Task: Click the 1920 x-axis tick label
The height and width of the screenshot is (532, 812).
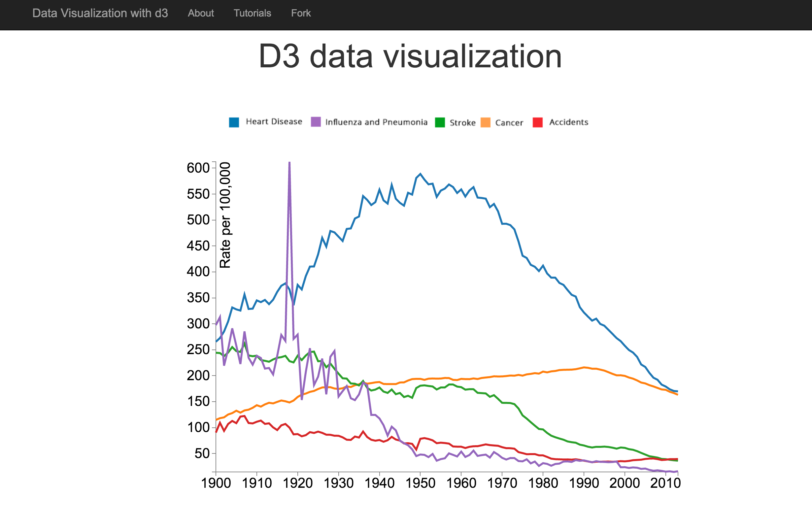Action: tap(298, 483)
